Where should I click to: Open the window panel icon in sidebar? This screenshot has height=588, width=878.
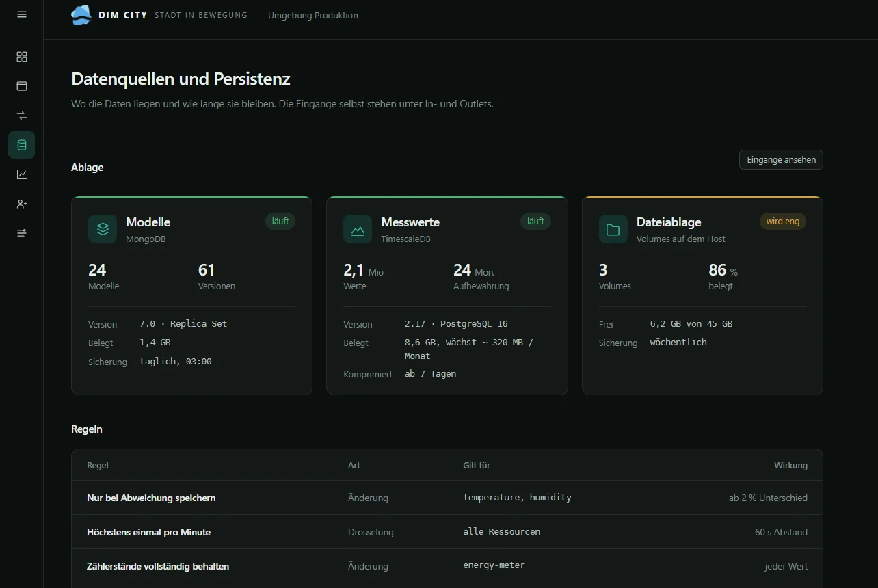pyautogui.click(x=22, y=86)
